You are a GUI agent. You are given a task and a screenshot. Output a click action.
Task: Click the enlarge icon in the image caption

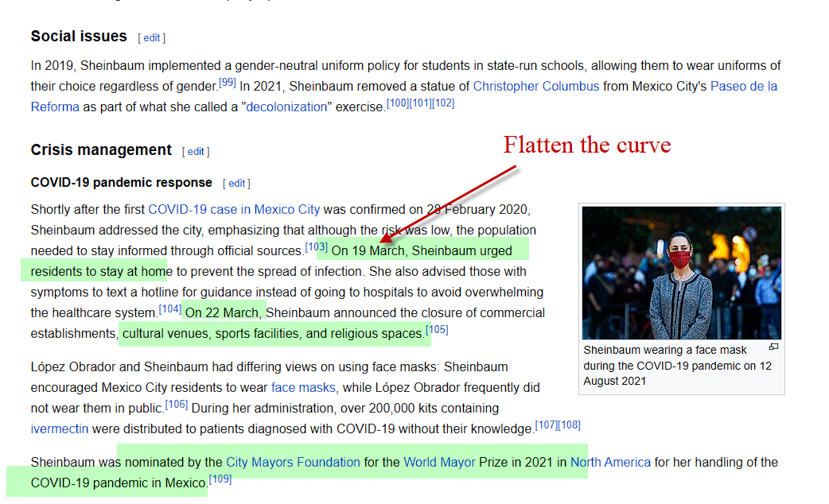(773, 347)
